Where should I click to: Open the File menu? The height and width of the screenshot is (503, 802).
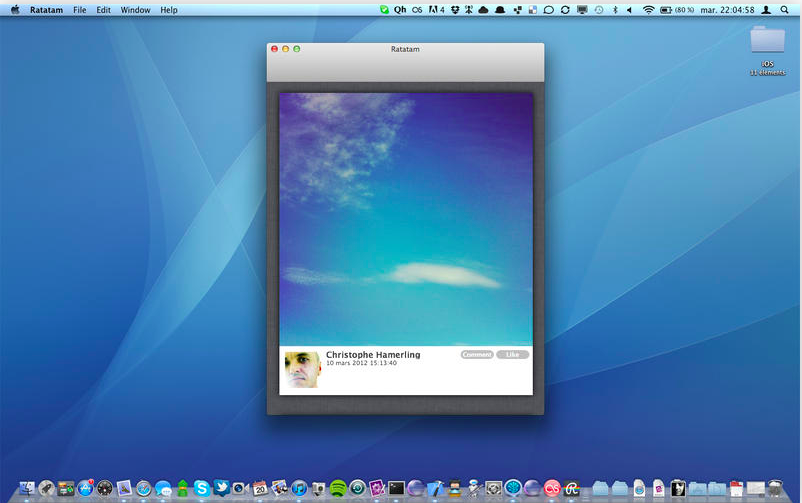click(79, 10)
